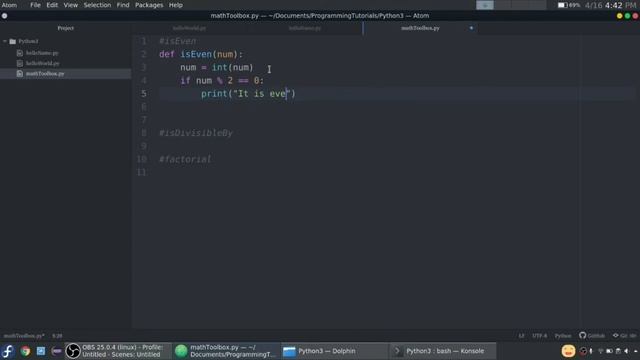Switch to the Python3 — Dolphin window

coord(334,351)
